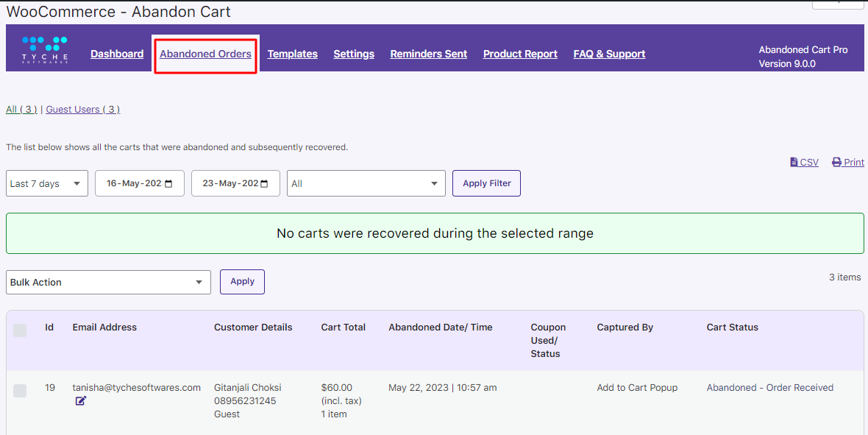Click the Tyche Softwares logo
Image resolution: width=868 pixels, height=435 pixels.
(45, 51)
